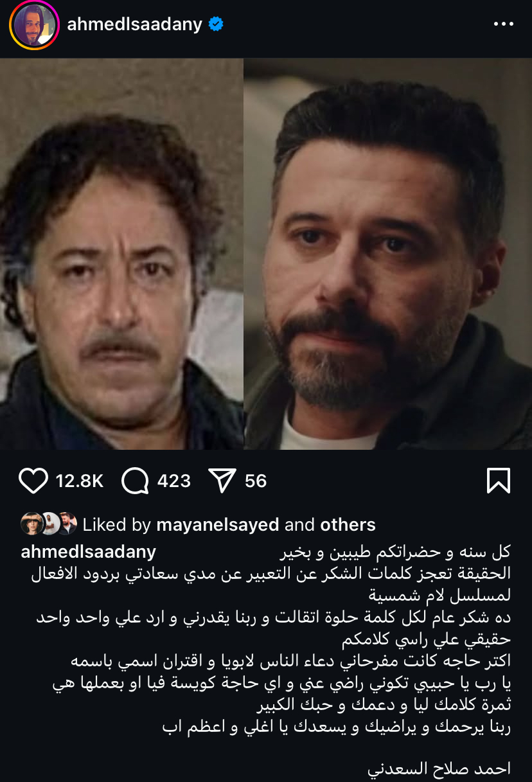Open comments via speech bubble icon

click(x=135, y=481)
